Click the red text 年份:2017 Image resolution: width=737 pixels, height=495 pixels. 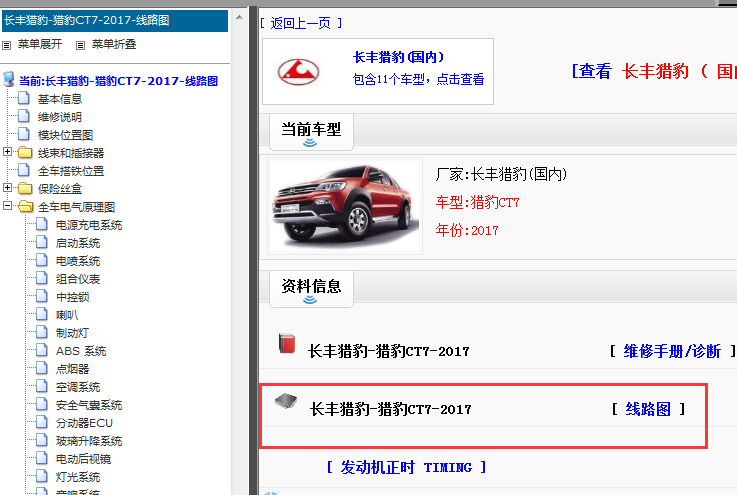(x=467, y=230)
